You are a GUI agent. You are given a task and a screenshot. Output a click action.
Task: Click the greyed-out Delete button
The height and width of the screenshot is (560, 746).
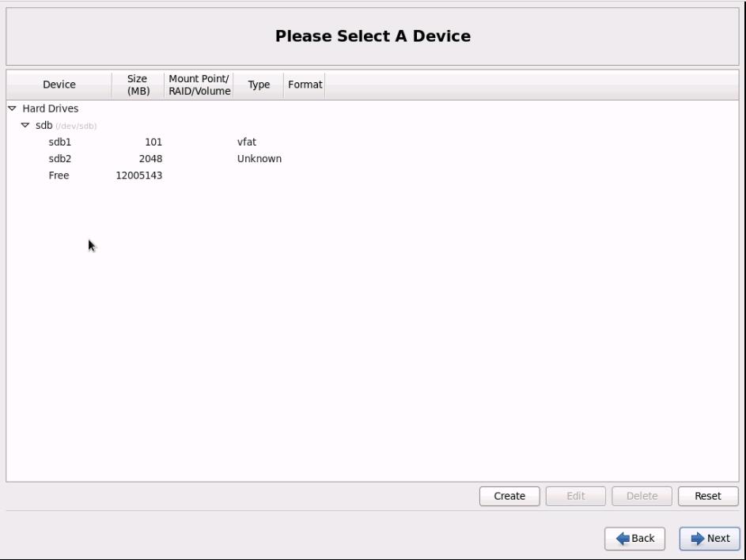click(642, 496)
